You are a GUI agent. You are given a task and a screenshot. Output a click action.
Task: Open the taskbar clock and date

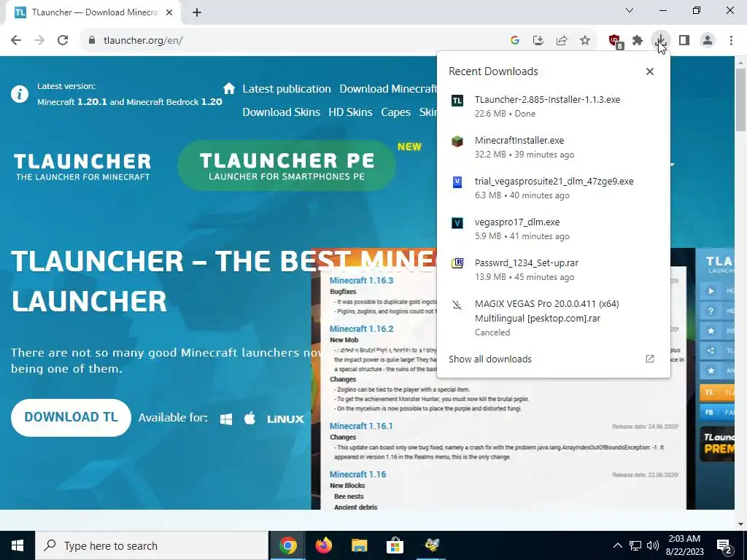click(x=684, y=545)
